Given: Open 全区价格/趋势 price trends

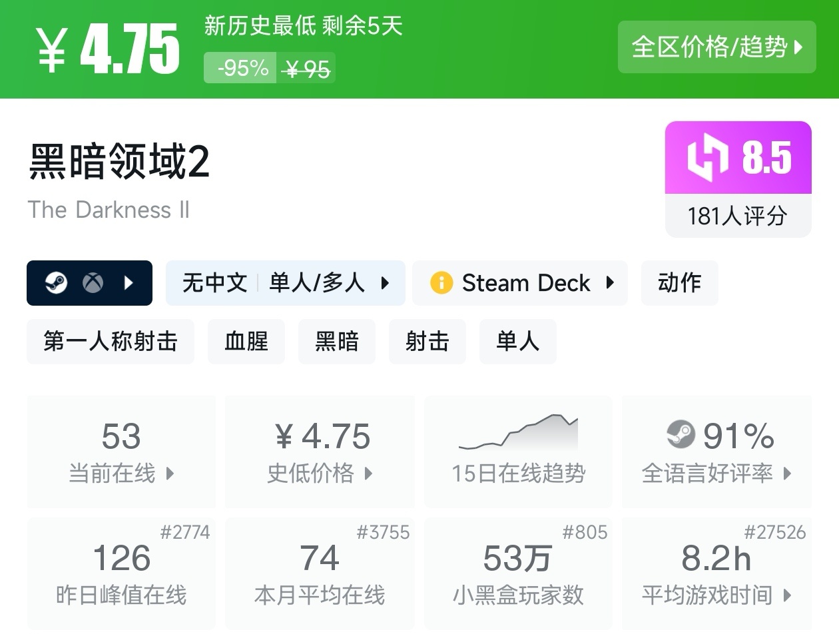Looking at the screenshot, I should pyautogui.click(x=716, y=47).
